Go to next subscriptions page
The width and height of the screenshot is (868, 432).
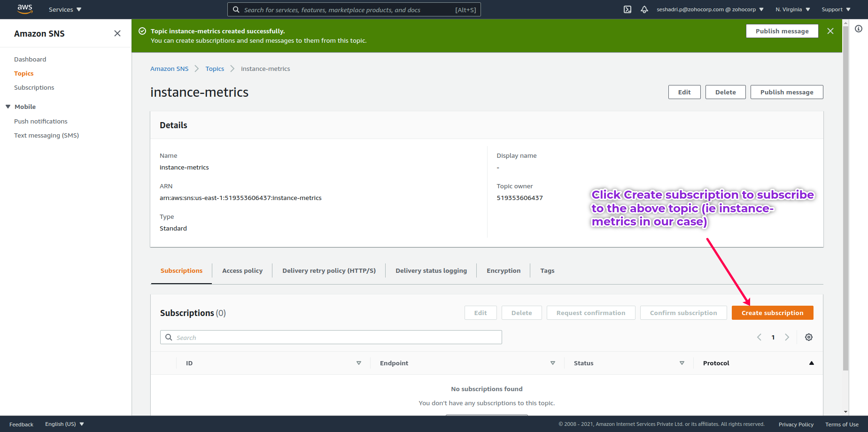[x=787, y=337]
